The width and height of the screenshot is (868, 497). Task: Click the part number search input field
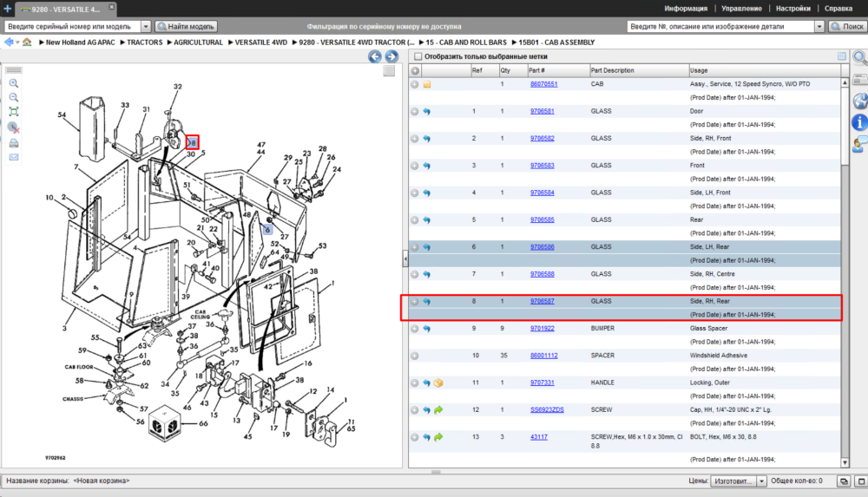pyautogui.click(x=720, y=27)
